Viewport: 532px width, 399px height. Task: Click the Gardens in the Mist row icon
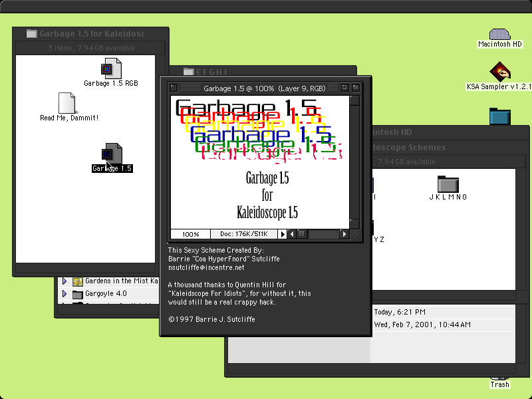coord(78,281)
